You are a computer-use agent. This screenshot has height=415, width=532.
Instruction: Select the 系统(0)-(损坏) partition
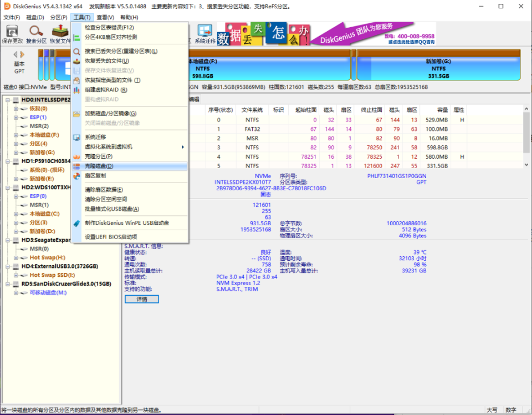[x=47, y=170]
